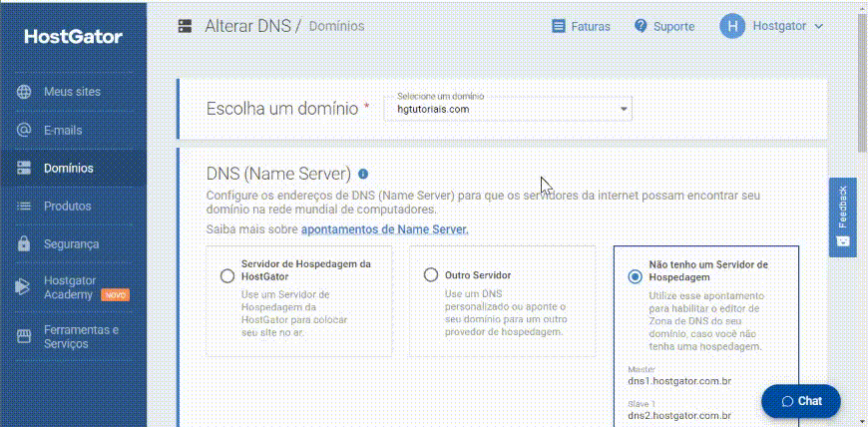Click the at-sign icon beside E-mails
This screenshot has width=868, height=427.
24,130
